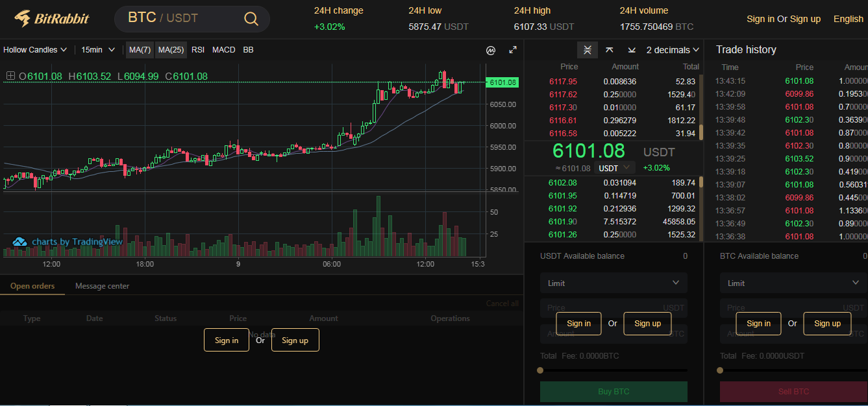The height and width of the screenshot is (406, 868).
Task: Expand chart to fullscreen
Action: click(x=513, y=50)
